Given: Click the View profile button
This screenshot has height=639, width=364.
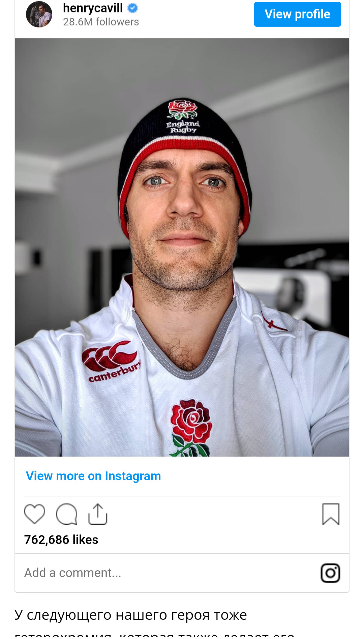Looking at the screenshot, I should pos(297,14).
